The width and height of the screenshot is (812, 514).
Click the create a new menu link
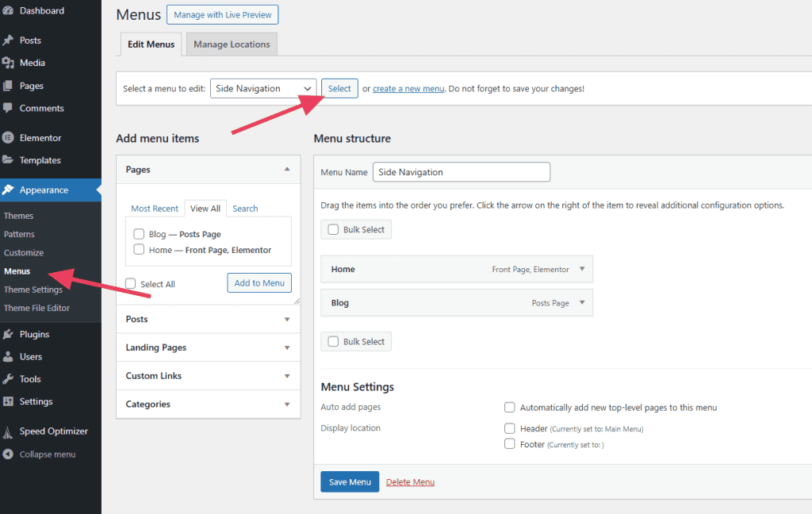point(408,89)
